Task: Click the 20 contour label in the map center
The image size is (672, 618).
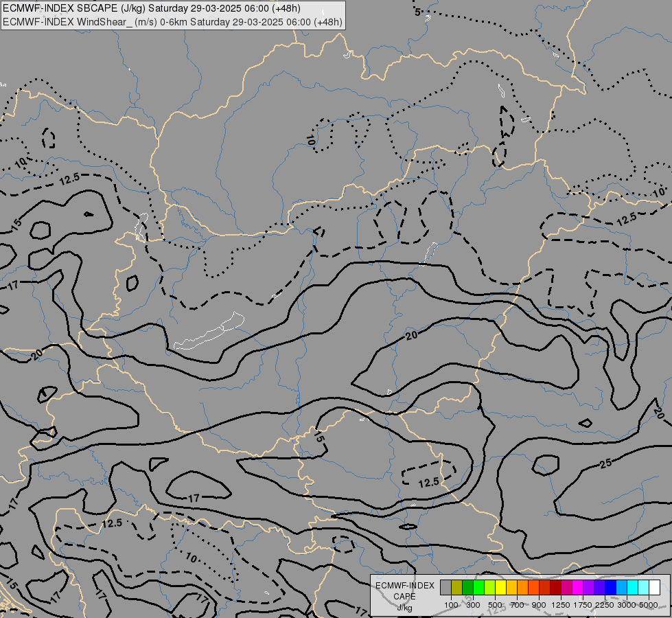Action: 411,335
